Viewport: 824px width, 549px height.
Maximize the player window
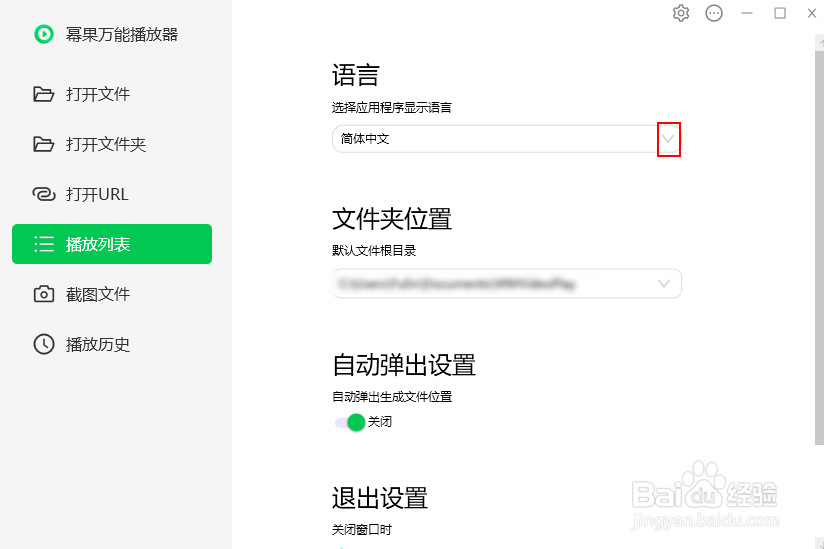[780, 13]
